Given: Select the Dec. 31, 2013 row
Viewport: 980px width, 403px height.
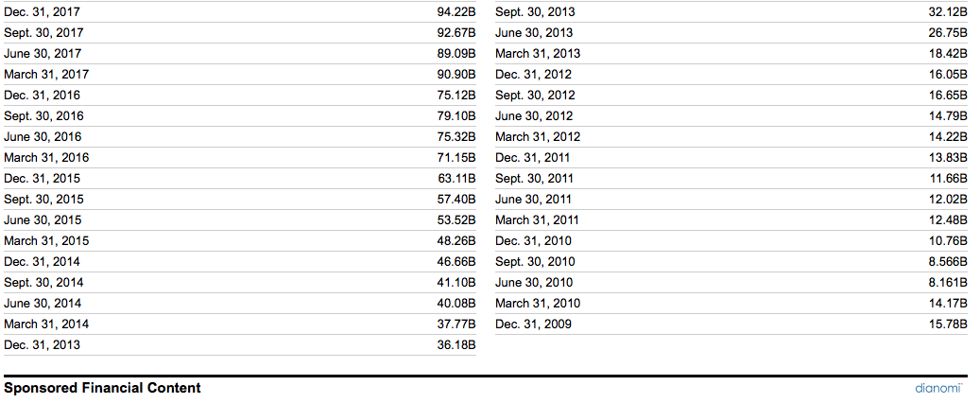Looking at the screenshot, I should [240, 344].
